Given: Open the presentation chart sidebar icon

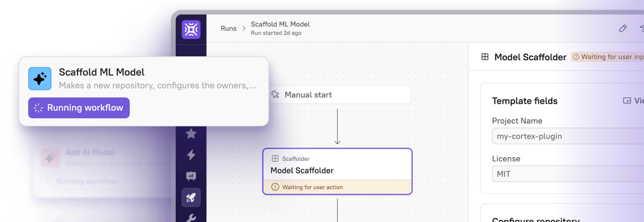Looking at the screenshot, I should (x=191, y=176).
